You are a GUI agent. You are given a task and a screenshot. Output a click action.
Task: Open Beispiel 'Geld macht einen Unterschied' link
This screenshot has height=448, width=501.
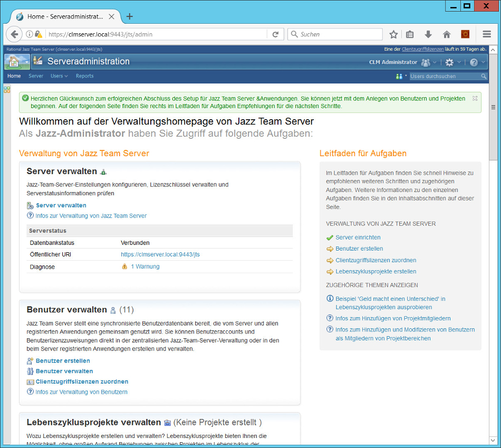(390, 303)
